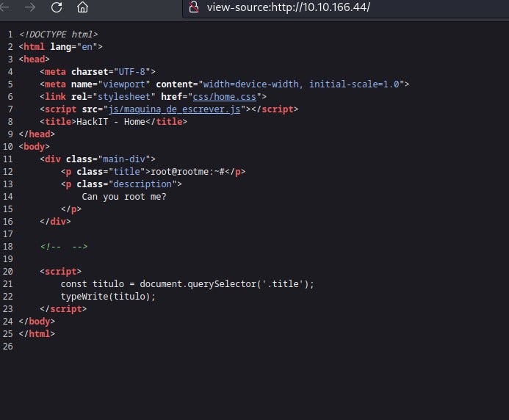This screenshot has width=509, height=420.
Task: Click the "Can you root me?" text
Action: [123, 196]
